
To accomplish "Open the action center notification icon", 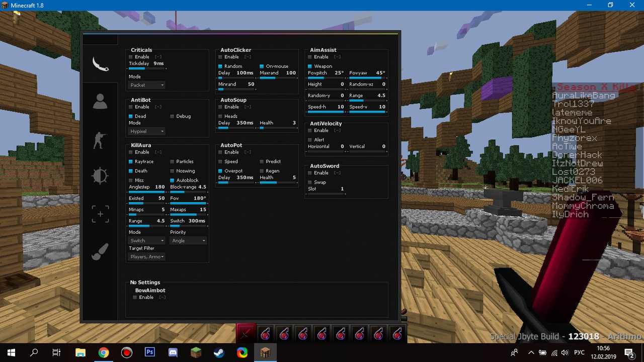I will coord(629,352).
